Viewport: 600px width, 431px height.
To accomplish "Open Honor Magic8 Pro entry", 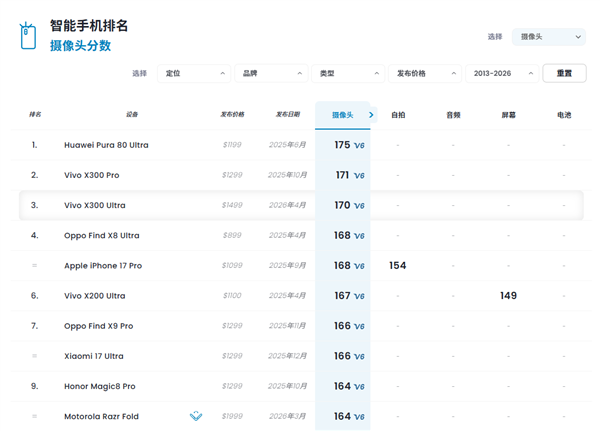I will 99,386.
